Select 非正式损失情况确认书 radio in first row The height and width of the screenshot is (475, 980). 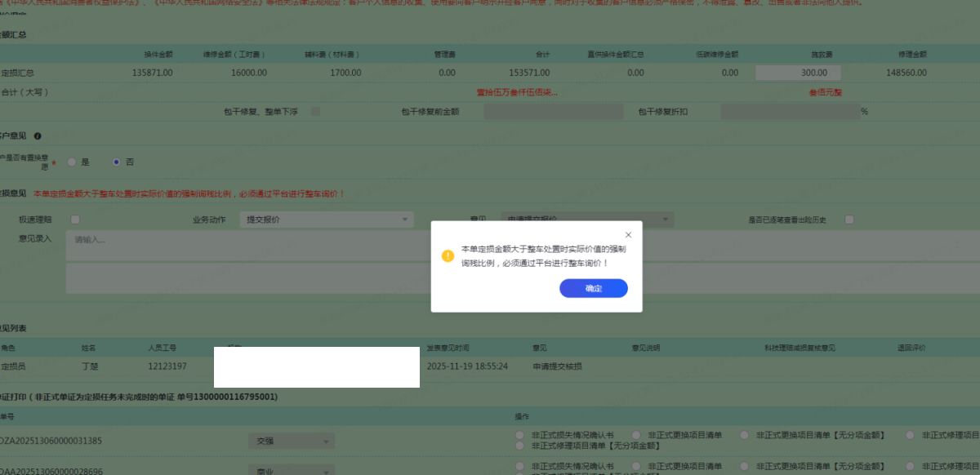point(520,435)
